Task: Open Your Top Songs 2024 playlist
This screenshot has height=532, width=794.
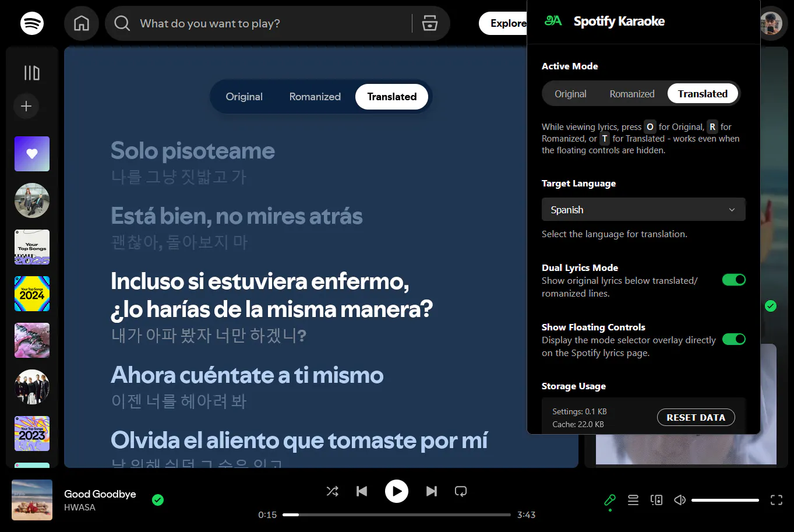Action: 32,294
